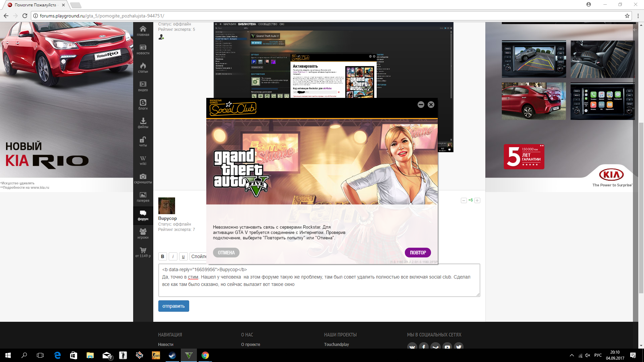Expand hidden system tray icons chevron
The image size is (644, 362).
coord(572,355)
